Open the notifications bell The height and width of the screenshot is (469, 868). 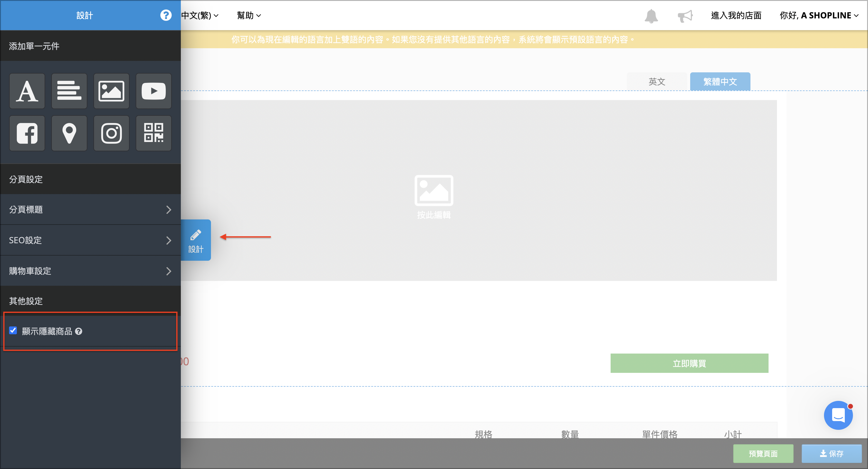click(651, 16)
